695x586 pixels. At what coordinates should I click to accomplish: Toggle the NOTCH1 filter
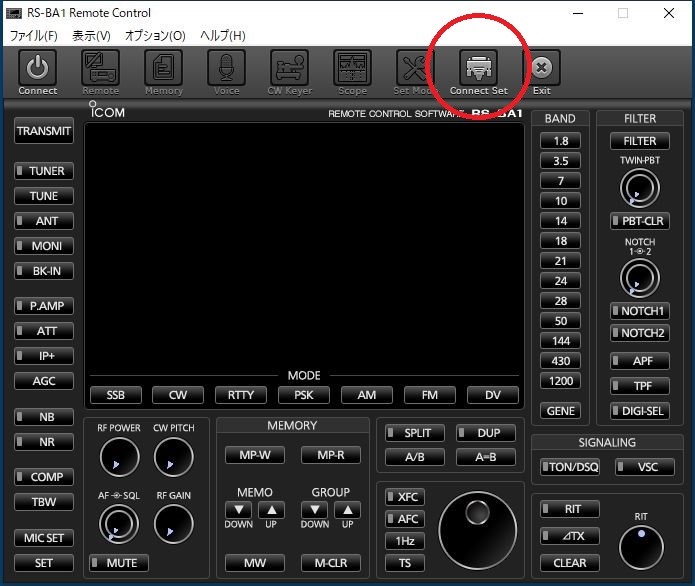(x=640, y=311)
